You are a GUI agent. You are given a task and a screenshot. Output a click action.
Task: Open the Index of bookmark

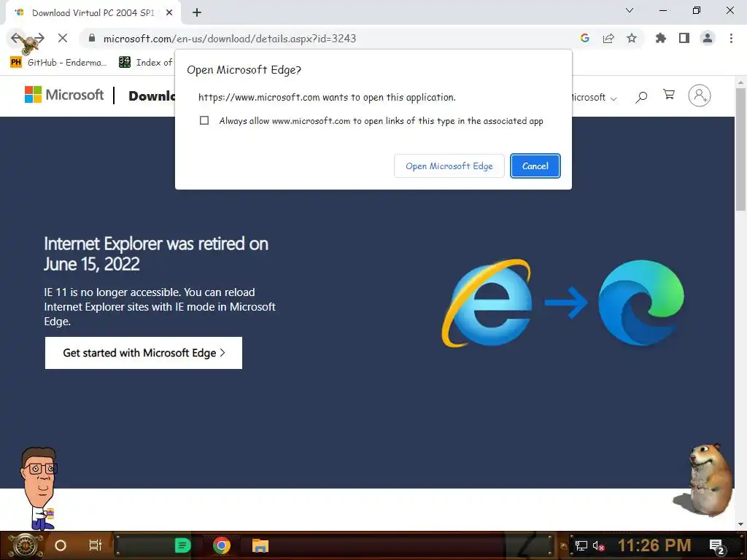(146, 63)
